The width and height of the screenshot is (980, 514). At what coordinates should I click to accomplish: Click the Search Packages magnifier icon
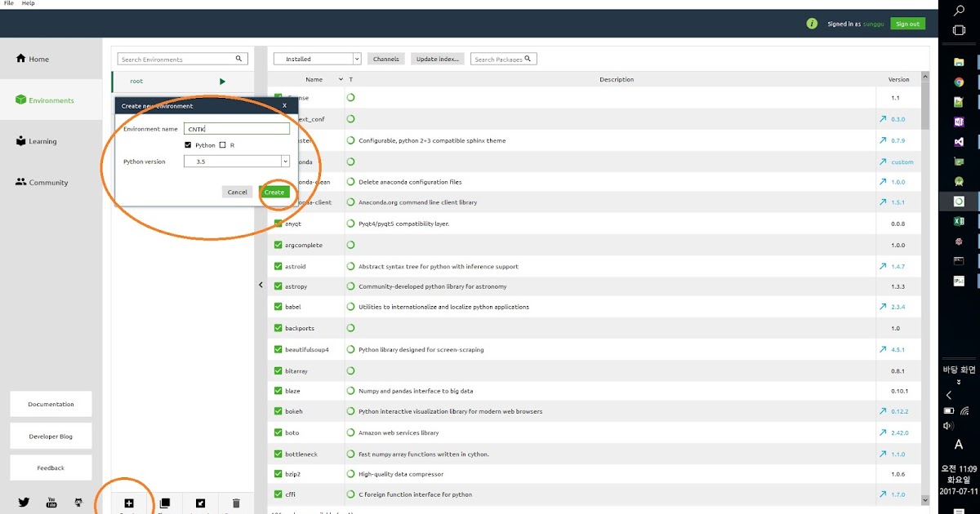pos(528,59)
